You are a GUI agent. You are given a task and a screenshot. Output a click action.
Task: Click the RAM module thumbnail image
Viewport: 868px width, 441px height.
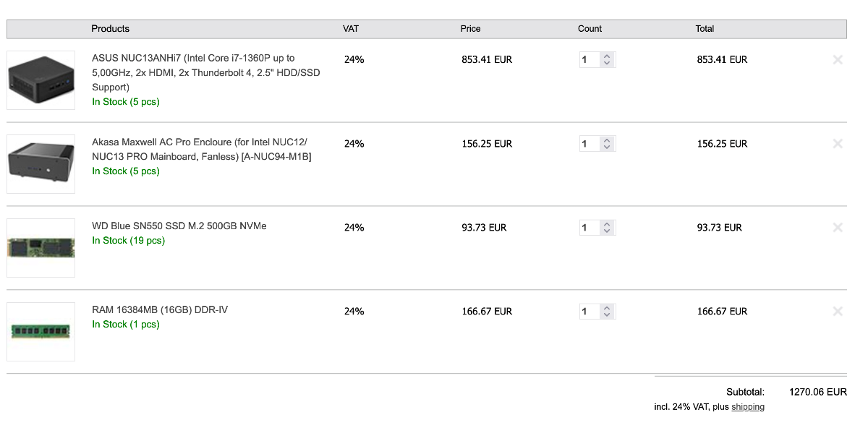click(41, 332)
